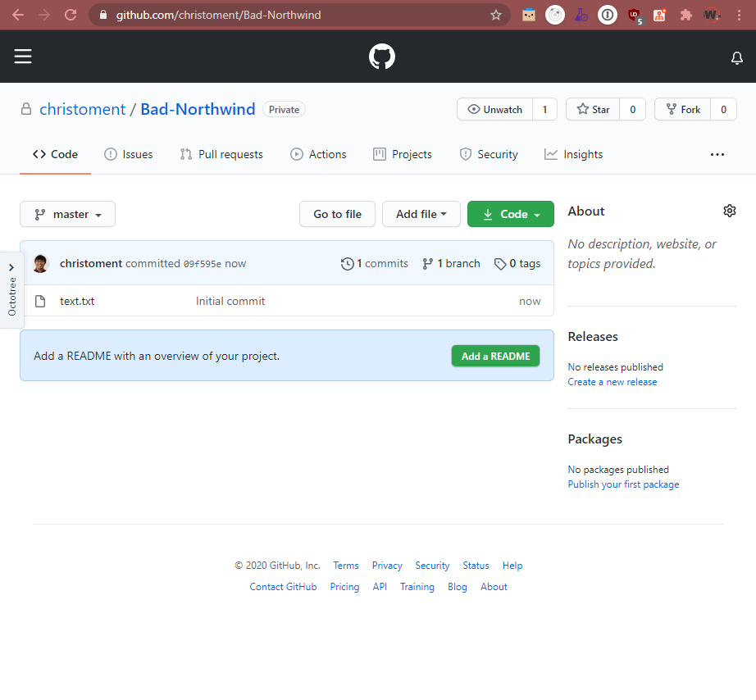Open About settings gear icon
Screen dimensions: 756x700
729,211
